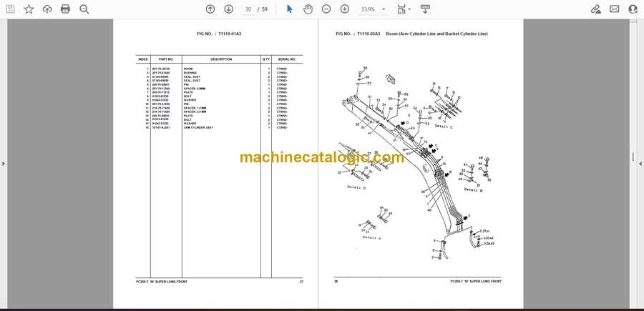Send the file by email
Image resolution: width=644 pixels, height=311 pixels.
tap(615, 9)
